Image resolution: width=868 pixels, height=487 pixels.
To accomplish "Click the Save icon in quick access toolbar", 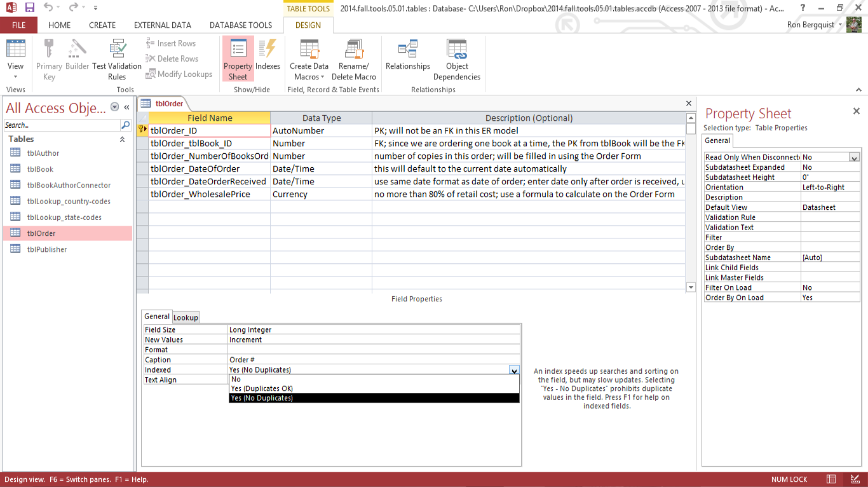I will click(30, 8).
